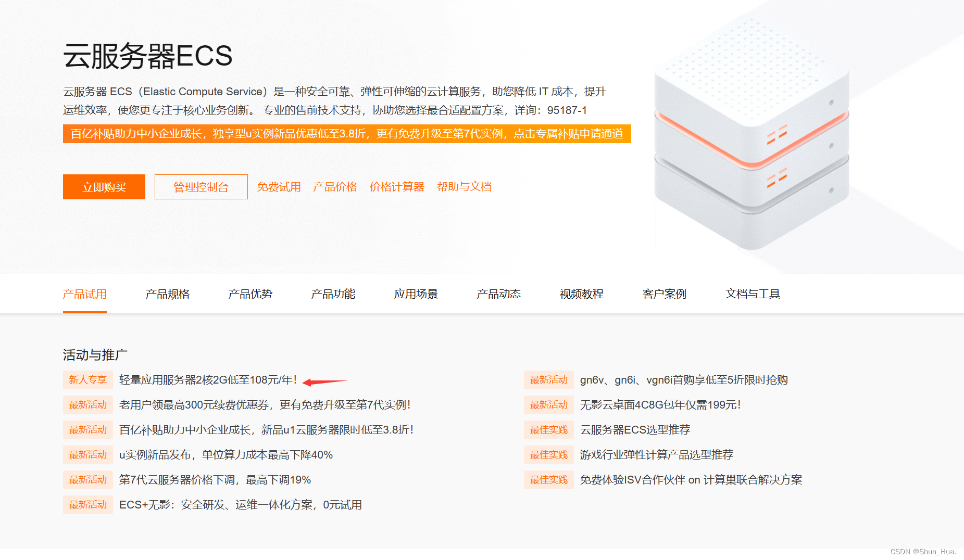Switch to the 产品动态 tab
The width and height of the screenshot is (964, 560).
point(499,294)
